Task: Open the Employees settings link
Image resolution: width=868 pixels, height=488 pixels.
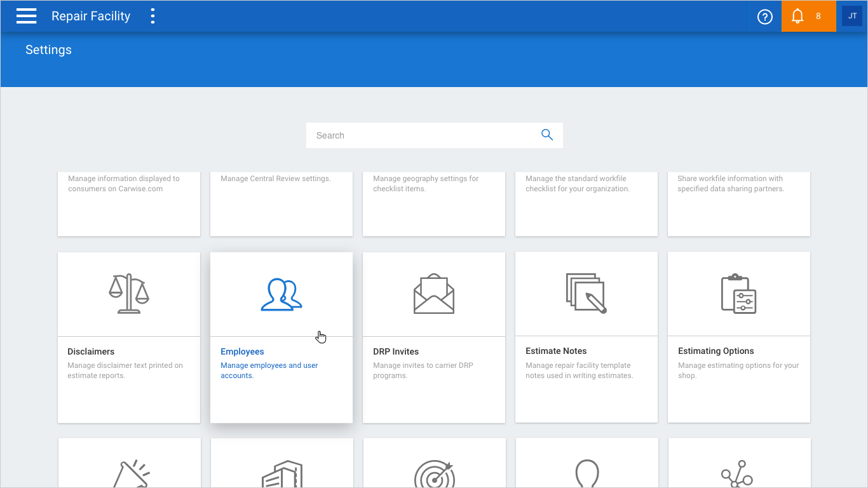Action: point(242,351)
